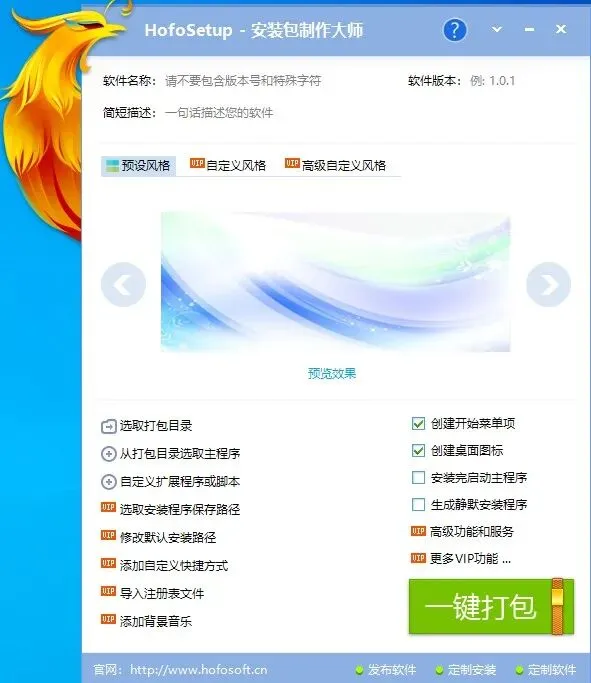This screenshot has height=683, width=591.
Task: Enable 生成静默安装程序 checkbox
Action: pyautogui.click(x=418, y=504)
